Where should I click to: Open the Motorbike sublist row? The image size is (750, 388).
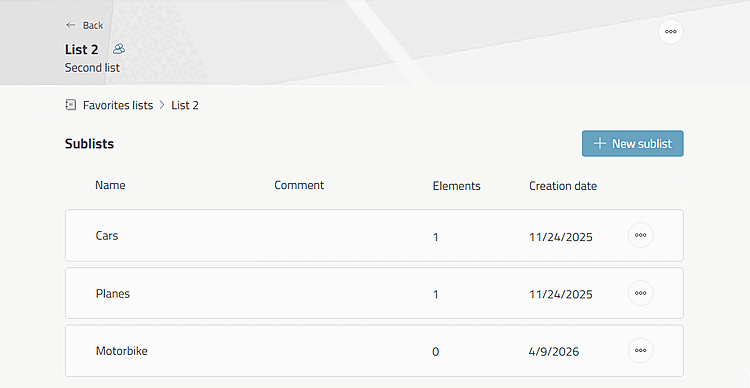[x=374, y=351]
